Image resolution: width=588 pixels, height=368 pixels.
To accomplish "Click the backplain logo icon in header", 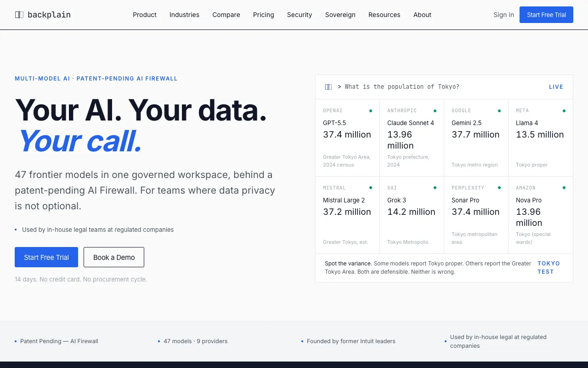I will pos(19,15).
